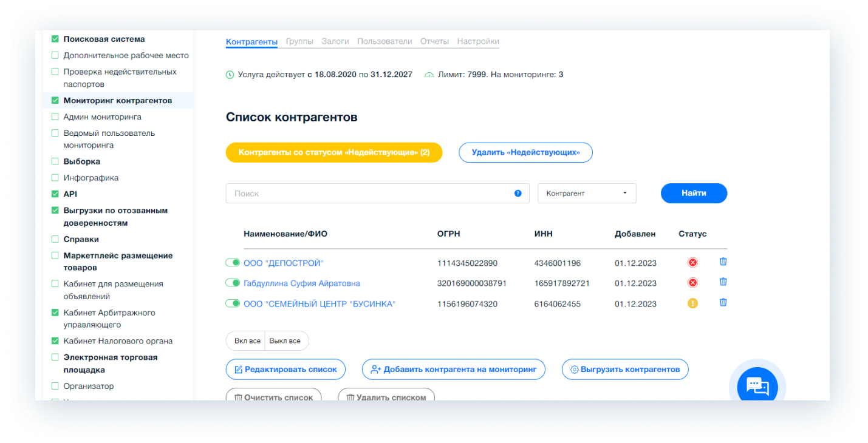Uncheck Поисковая система checkbox
Image resolution: width=868 pixels, height=443 pixels.
[55, 39]
